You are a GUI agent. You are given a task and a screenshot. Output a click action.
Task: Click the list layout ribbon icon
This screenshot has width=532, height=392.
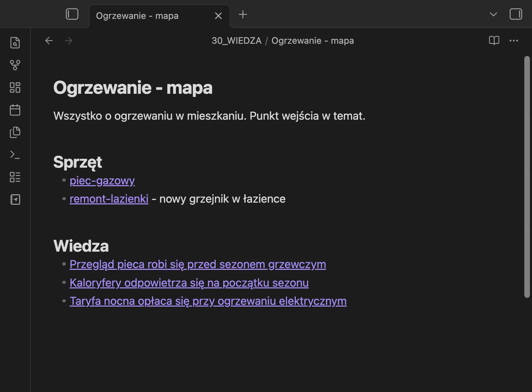click(x=15, y=177)
